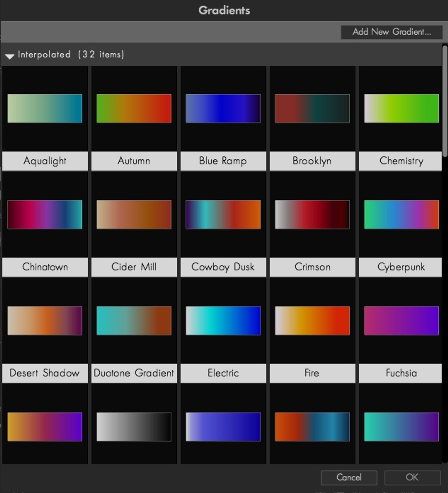Select the Fire gradient swatch
This screenshot has width=448, height=493.
pos(312,321)
